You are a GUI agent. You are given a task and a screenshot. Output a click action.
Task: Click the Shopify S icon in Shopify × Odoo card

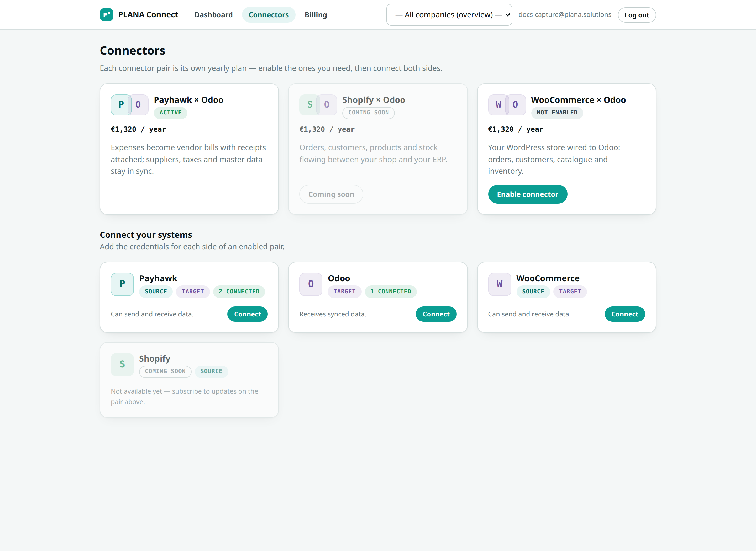(x=309, y=105)
